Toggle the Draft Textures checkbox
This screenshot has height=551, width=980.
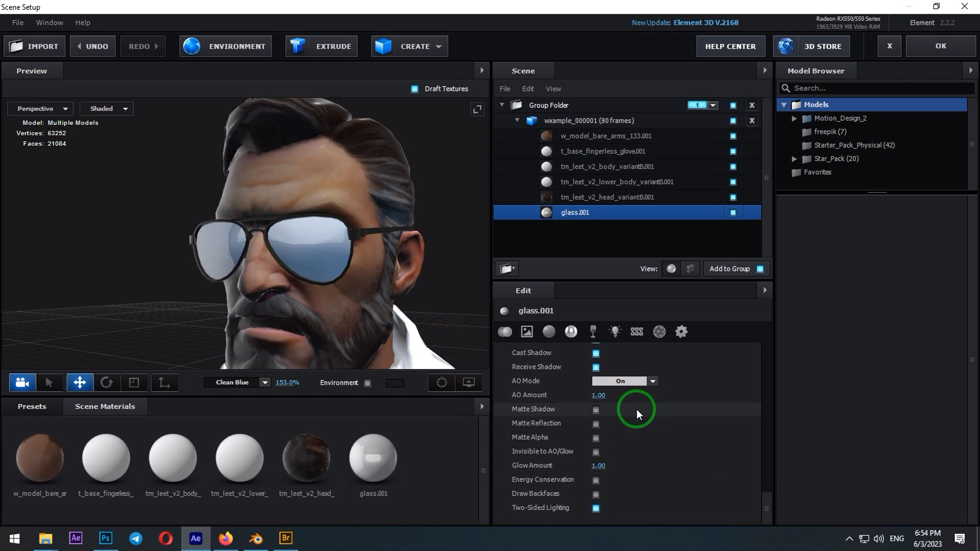(x=414, y=89)
